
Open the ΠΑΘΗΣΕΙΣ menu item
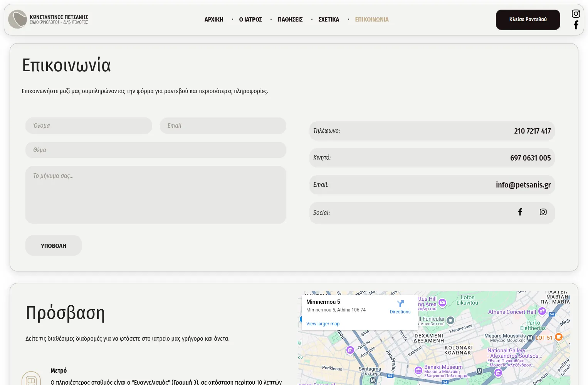(290, 20)
